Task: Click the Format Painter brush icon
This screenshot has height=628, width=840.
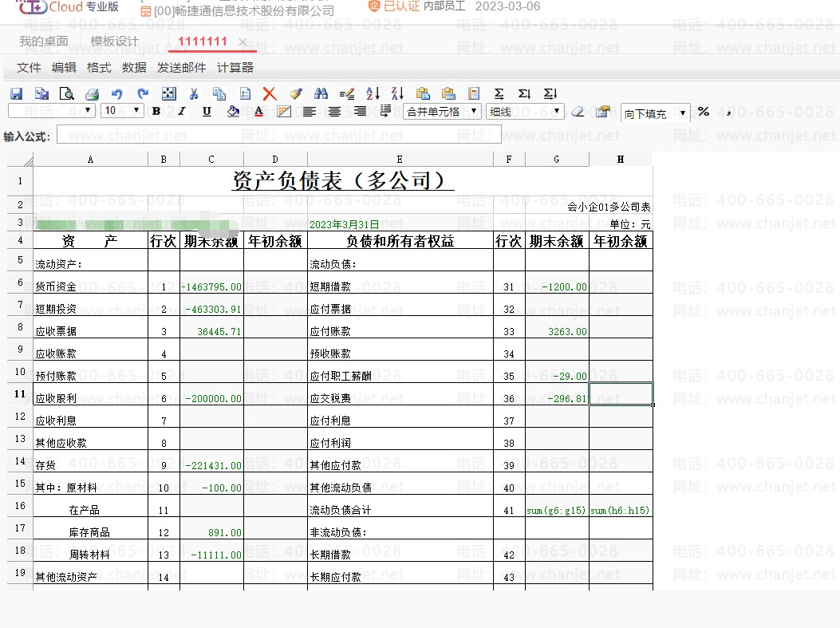Action: [296, 94]
